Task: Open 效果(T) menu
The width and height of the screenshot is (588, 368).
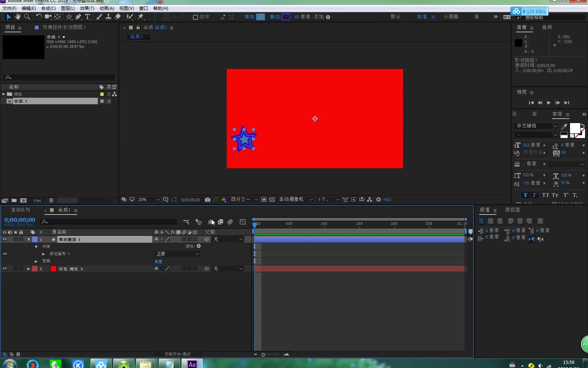Action: coord(87,8)
